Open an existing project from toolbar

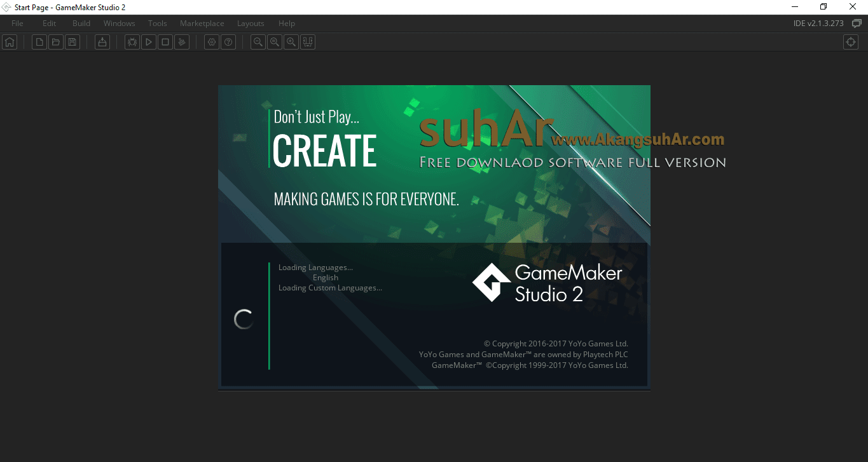(x=56, y=42)
